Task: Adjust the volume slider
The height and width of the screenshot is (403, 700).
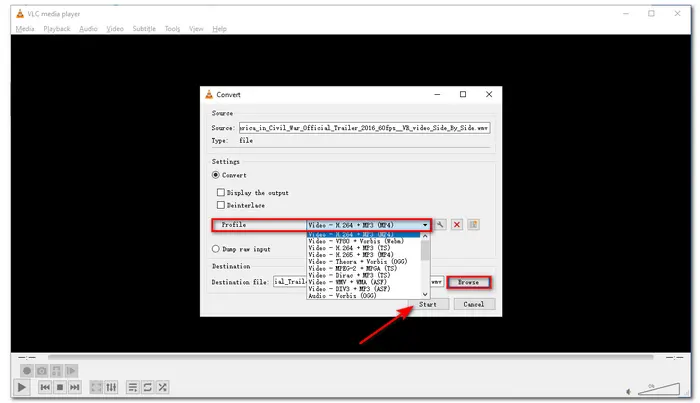Action: (x=659, y=389)
